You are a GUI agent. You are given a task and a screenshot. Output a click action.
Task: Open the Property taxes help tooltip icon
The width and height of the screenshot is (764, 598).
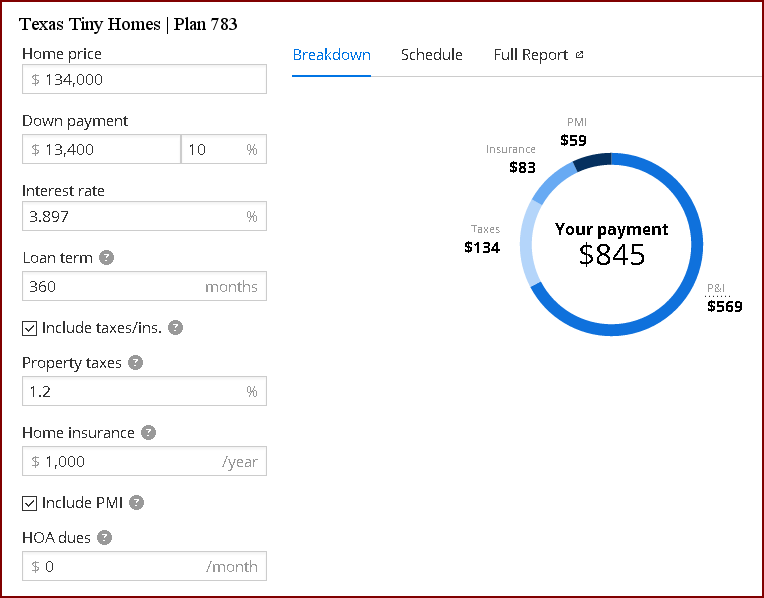pyautogui.click(x=136, y=363)
